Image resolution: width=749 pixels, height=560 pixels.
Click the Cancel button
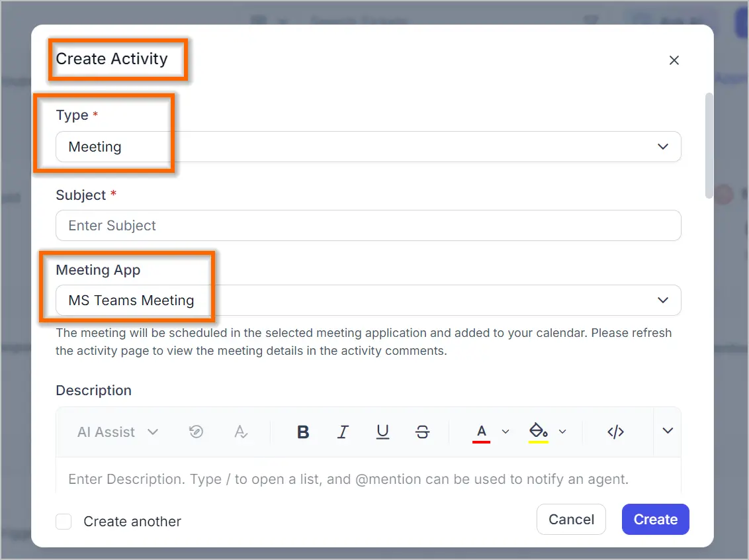click(x=571, y=520)
